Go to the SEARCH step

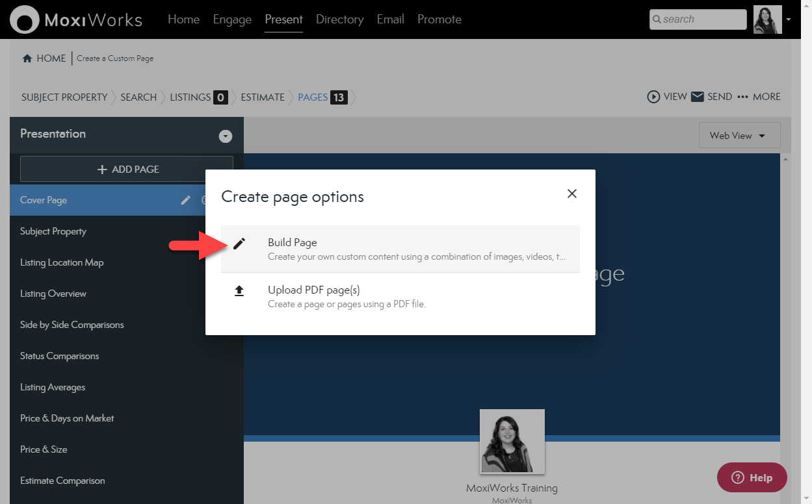tap(138, 97)
